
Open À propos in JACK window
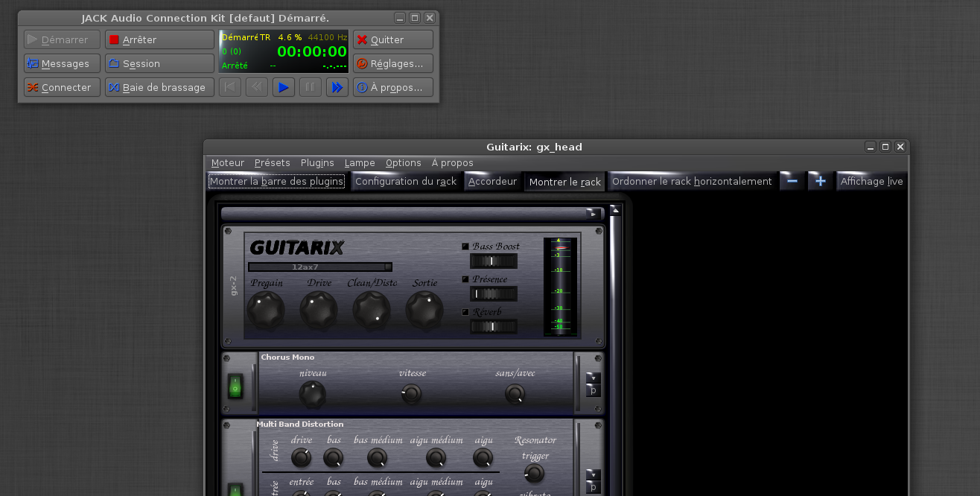point(392,87)
